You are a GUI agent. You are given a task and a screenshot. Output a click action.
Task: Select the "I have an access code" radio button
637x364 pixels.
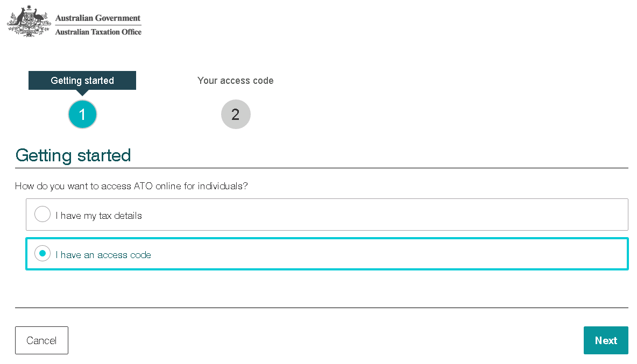pyautogui.click(x=43, y=254)
